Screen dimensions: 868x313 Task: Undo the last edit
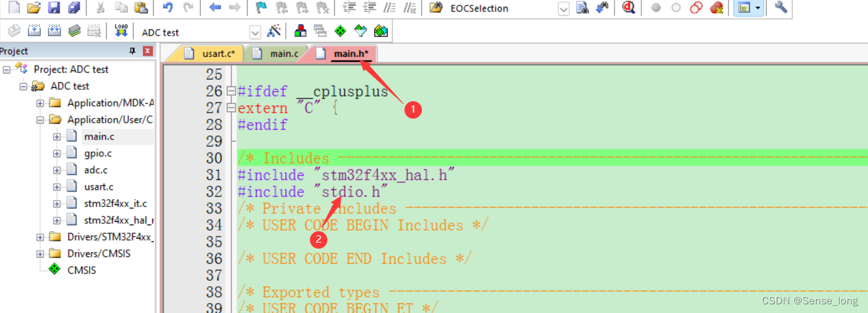click(168, 8)
